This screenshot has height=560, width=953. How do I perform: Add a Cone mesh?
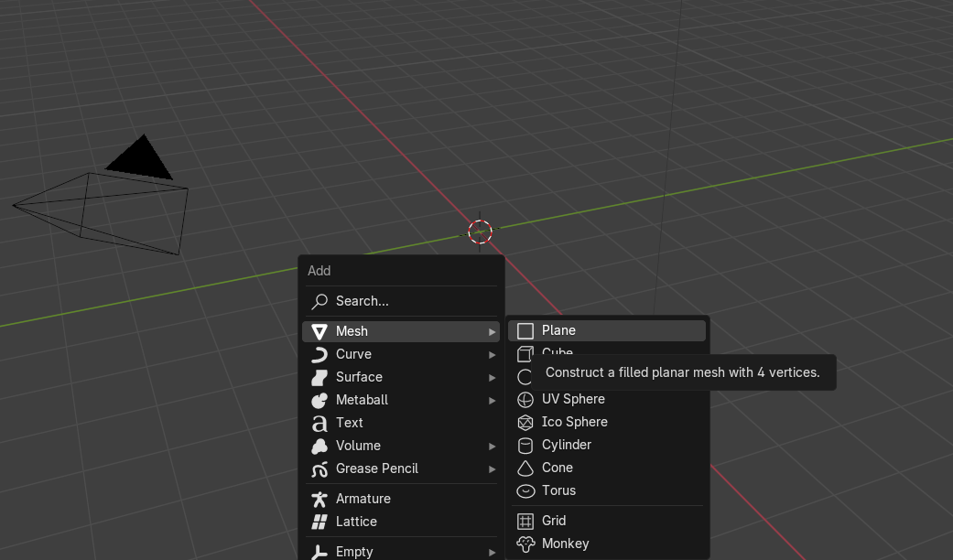pyautogui.click(x=607, y=468)
